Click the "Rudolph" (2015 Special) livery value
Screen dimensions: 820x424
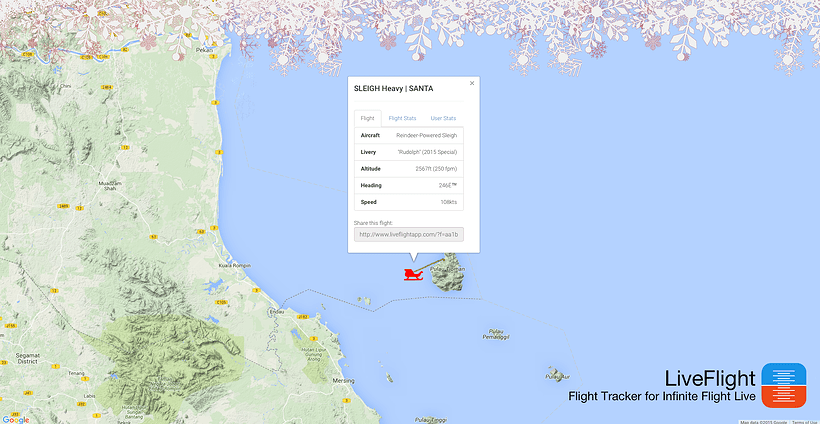click(427, 152)
